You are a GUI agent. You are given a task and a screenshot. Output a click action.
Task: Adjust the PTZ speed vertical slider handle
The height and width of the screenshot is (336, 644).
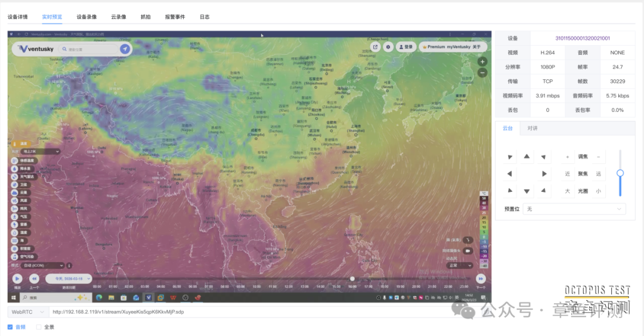pyautogui.click(x=620, y=173)
